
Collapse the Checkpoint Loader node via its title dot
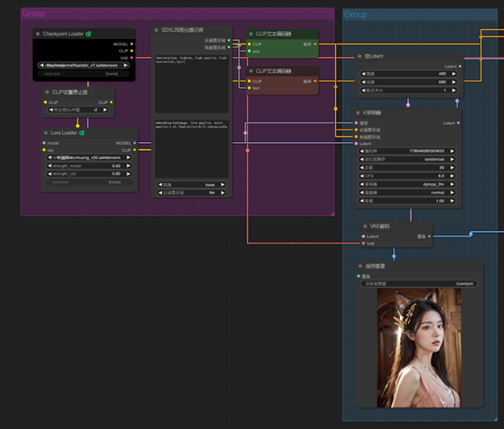pyautogui.click(x=37, y=34)
